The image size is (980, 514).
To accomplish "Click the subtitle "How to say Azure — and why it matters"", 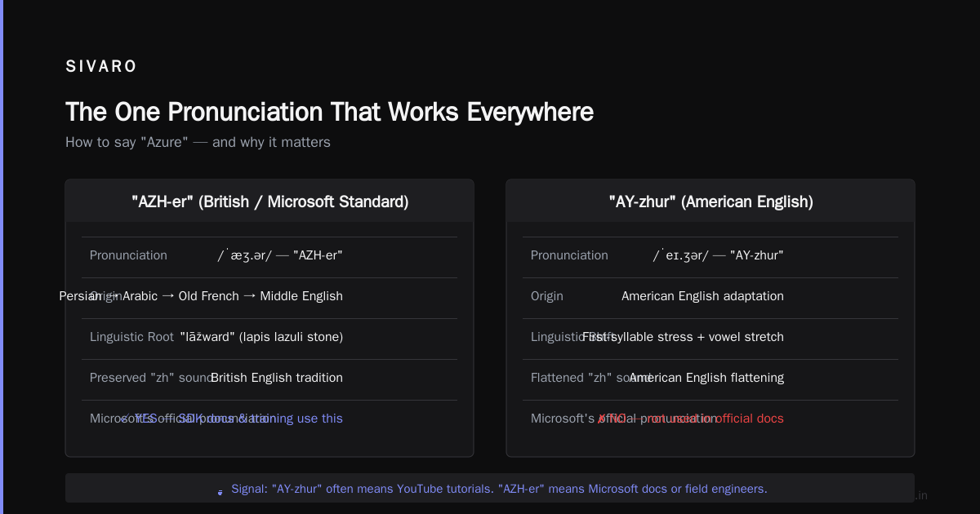I will click(x=198, y=142).
